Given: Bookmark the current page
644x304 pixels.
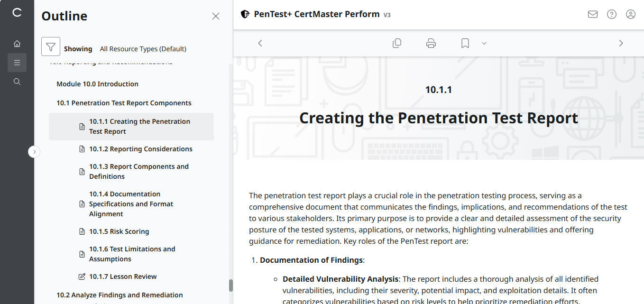Looking at the screenshot, I should (464, 43).
